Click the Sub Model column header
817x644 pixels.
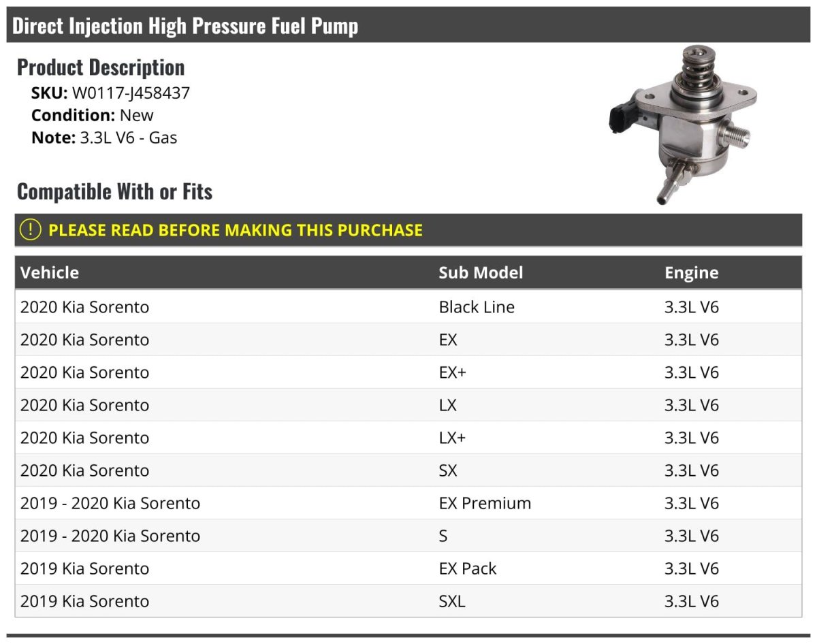tap(481, 273)
